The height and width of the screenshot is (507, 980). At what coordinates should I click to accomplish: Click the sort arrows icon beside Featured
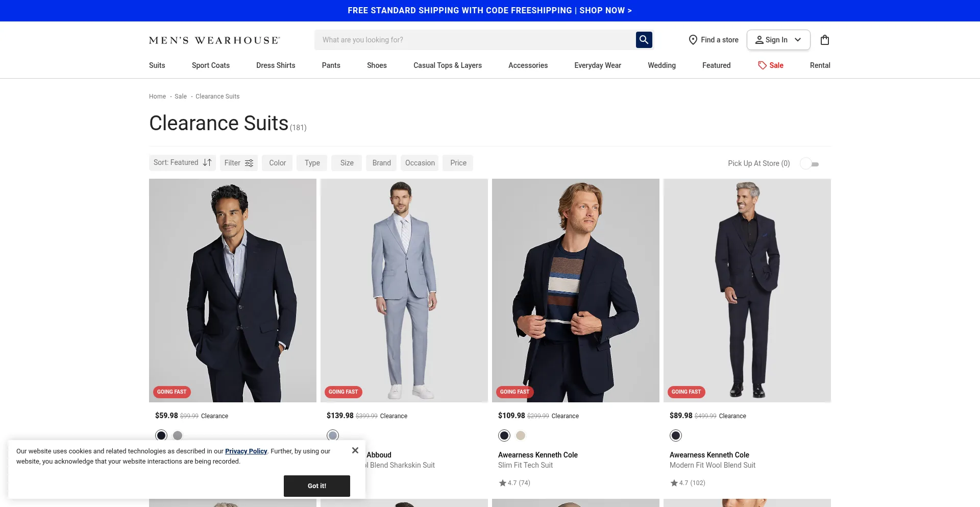click(207, 162)
